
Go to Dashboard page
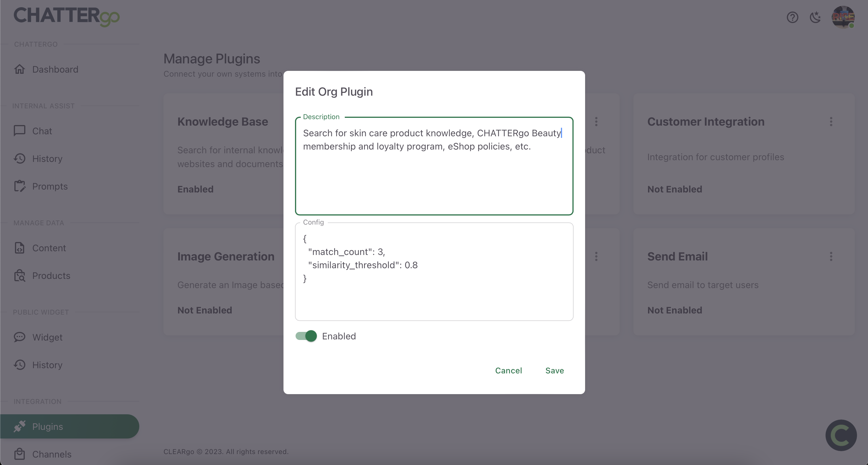(55, 69)
